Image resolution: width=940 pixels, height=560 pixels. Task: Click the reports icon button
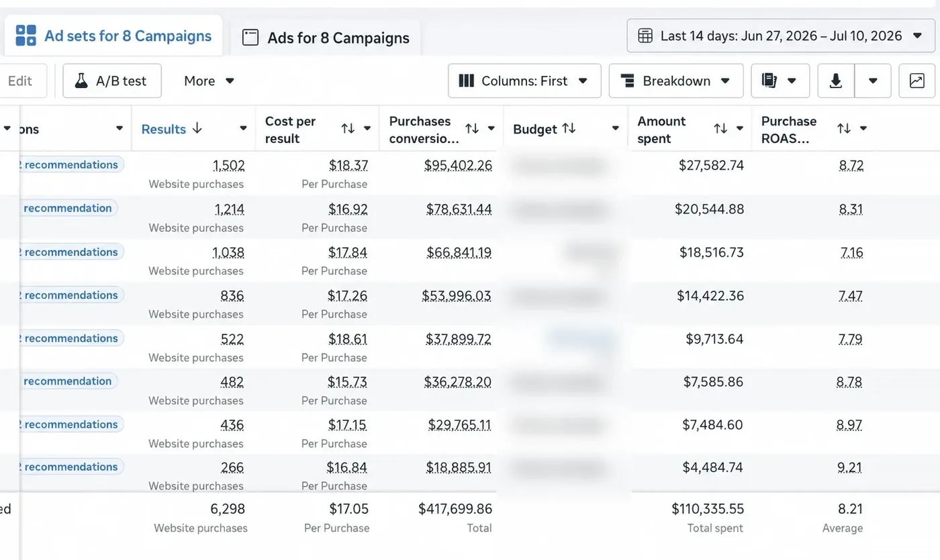(x=780, y=81)
